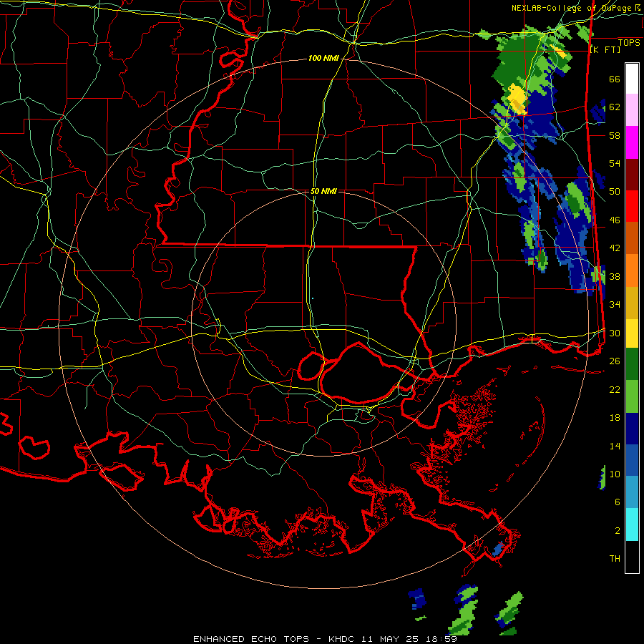Click the legend value 38

click(615, 277)
